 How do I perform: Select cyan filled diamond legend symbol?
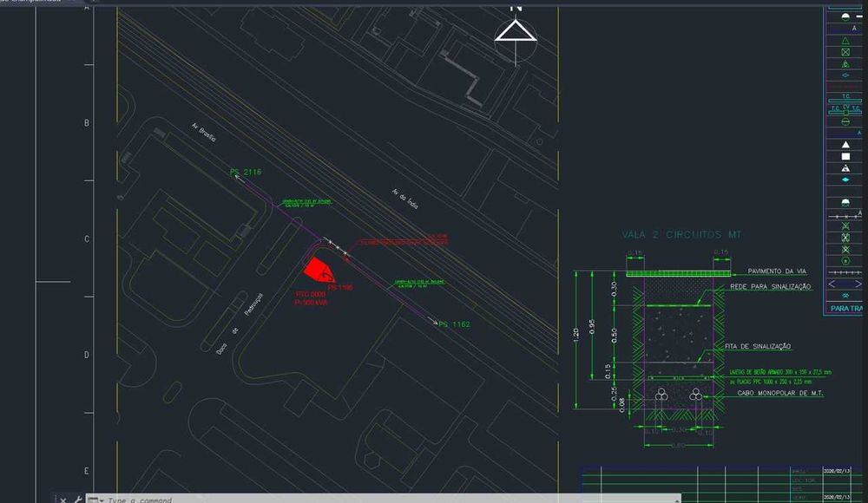845,180
